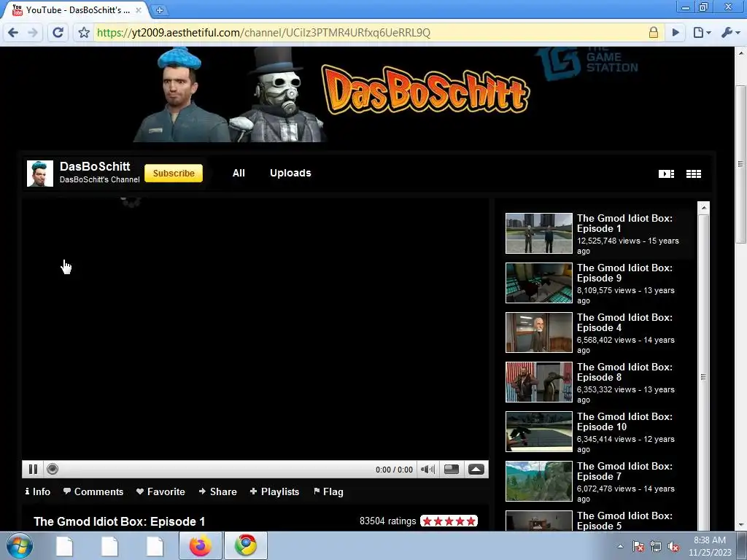Select the YouTube - DasBoSchitt's browser tab
This screenshot has width=747, height=560.
point(76,10)
